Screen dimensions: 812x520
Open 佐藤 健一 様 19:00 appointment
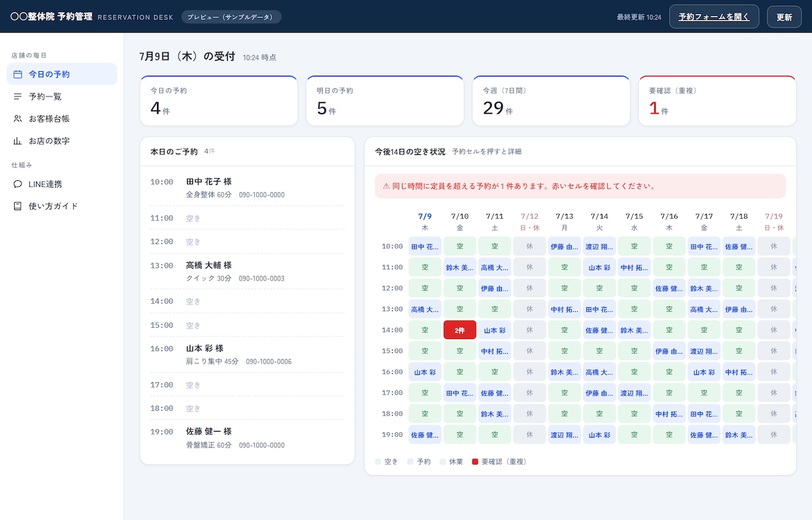pos(247,438)
